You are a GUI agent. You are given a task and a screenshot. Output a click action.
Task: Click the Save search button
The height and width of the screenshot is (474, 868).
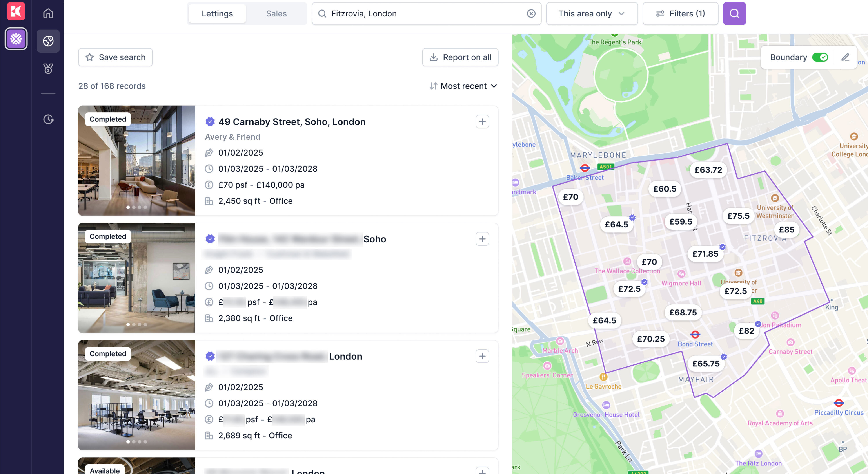click(115, 57)
